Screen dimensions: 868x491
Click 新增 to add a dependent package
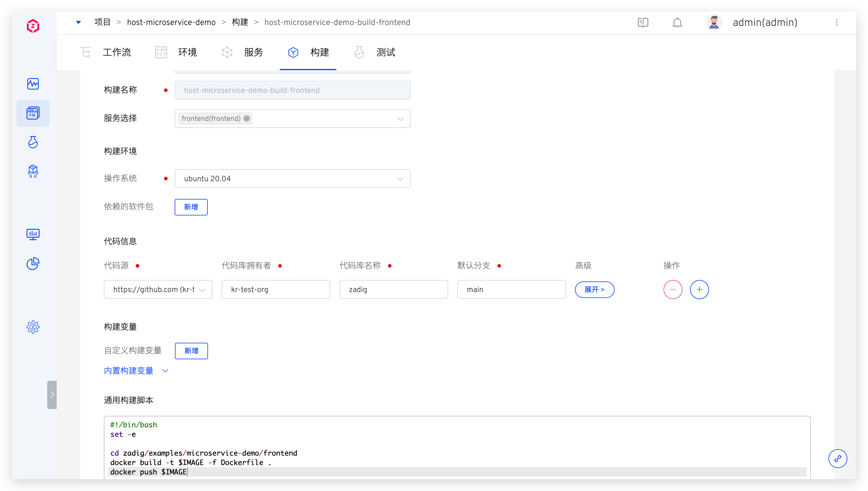tap(191, 207)
